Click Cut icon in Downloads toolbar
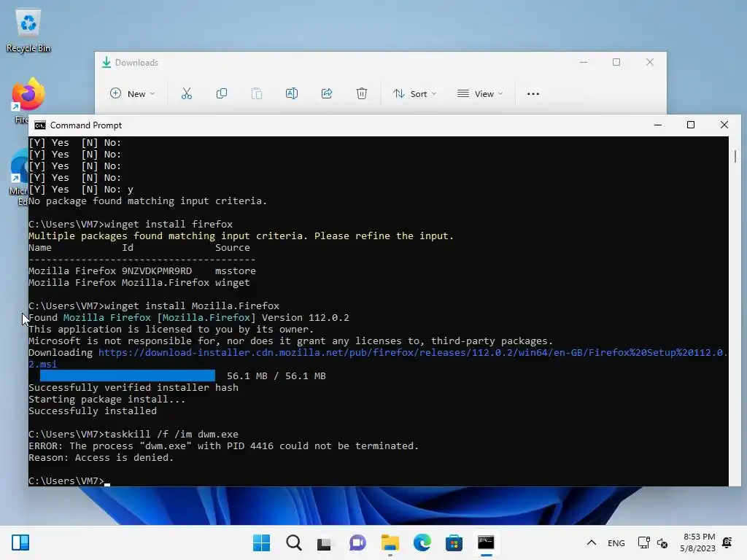Screen dimensions: 747x560 [186, 93]
